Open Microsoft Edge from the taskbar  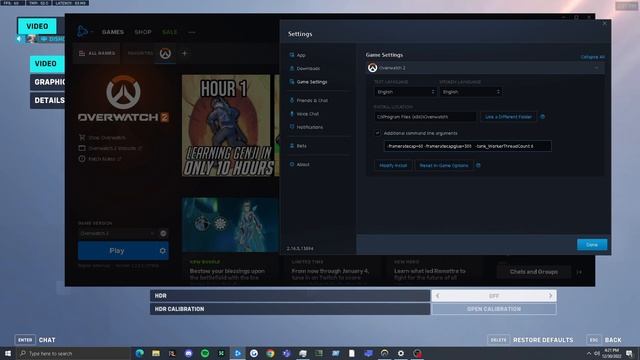click(x=140, y=353)
